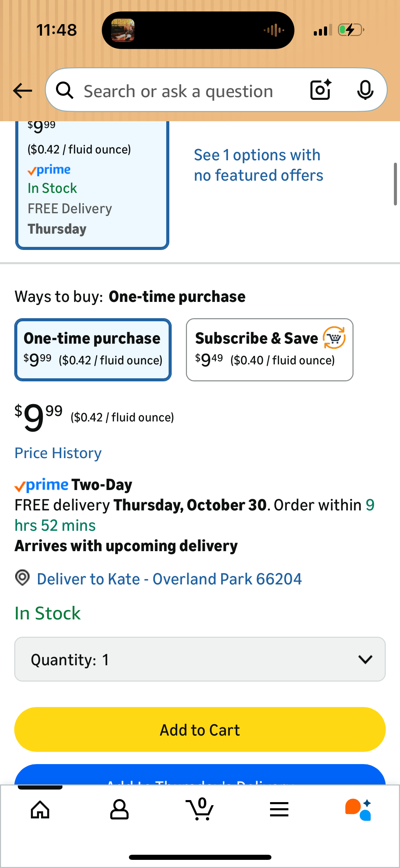Expand the Quantity dropdown
400x868 pixels.
(x=200, y=659)
